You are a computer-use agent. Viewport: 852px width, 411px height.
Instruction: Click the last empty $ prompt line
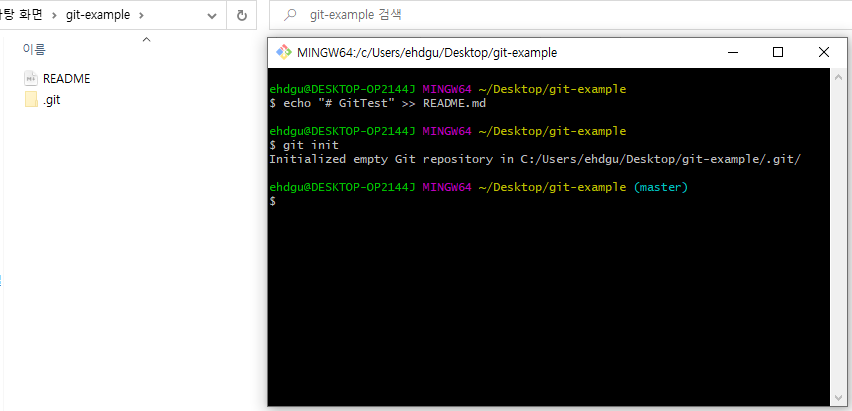click(273, 201)
